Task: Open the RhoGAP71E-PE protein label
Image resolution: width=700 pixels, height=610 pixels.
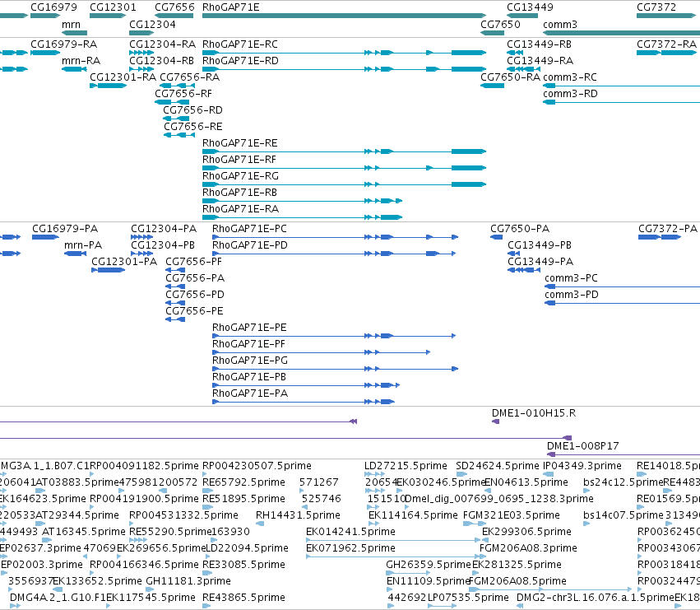Action: pyautogui.click(x=249, y=328)
